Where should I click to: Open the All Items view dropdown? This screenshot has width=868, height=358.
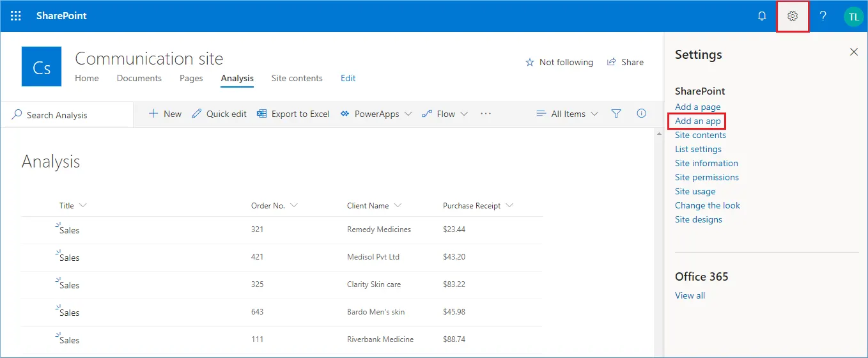pos(568,114)
